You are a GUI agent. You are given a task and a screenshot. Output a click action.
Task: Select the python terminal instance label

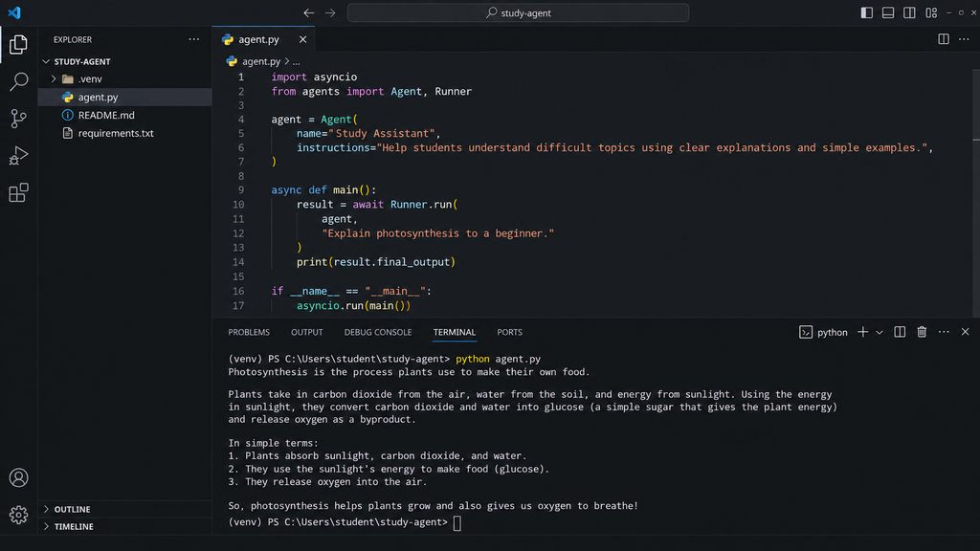click(x=824, y=332)
